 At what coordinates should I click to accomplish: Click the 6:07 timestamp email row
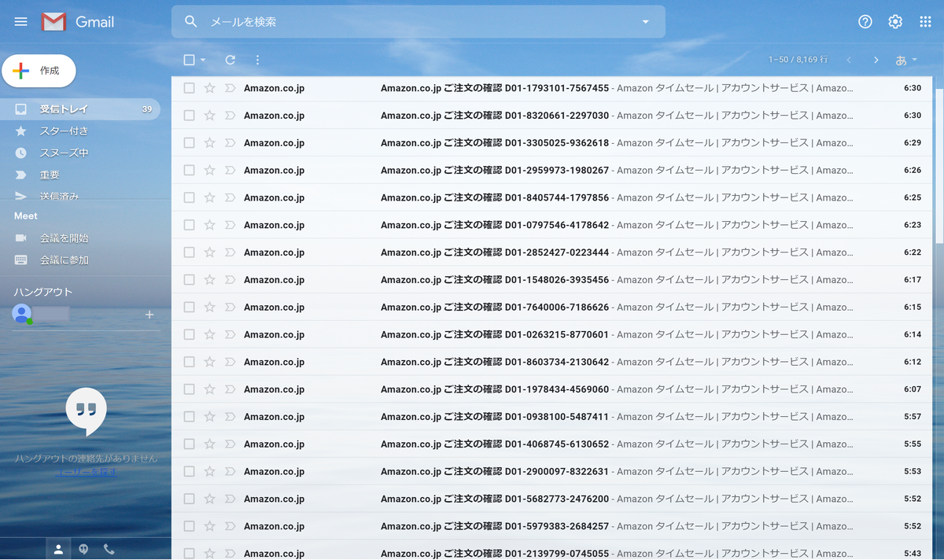(x=551, y=389)
